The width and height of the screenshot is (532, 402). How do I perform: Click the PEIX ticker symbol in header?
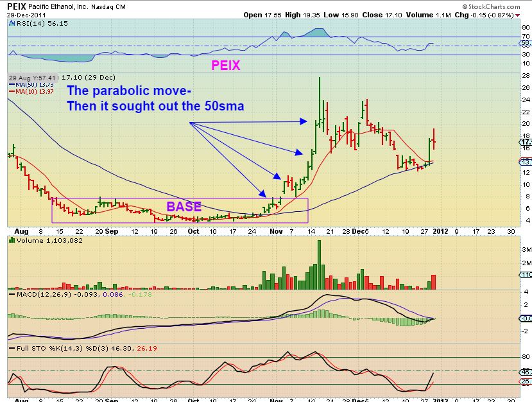click(17, 6)
